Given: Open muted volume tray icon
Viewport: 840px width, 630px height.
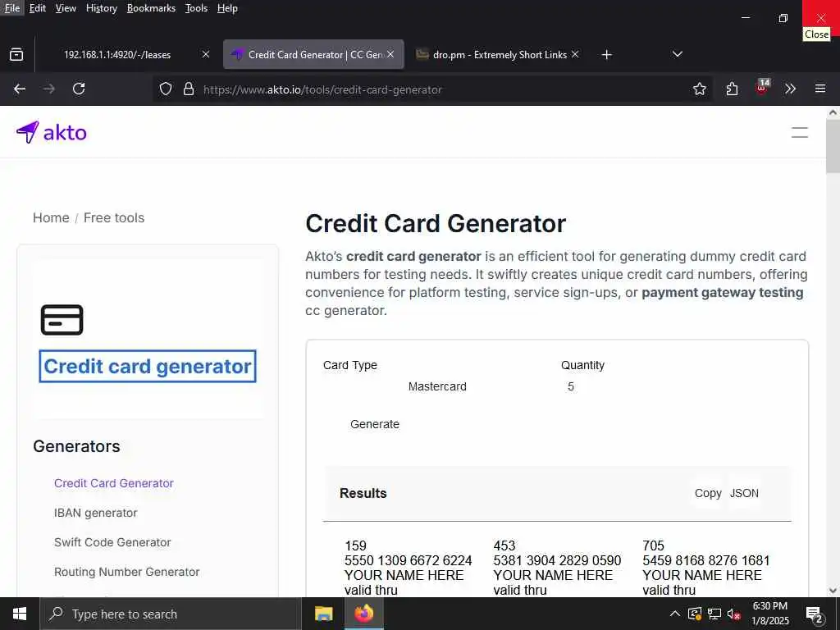Looking at the screenshot, I should [734, 614].
